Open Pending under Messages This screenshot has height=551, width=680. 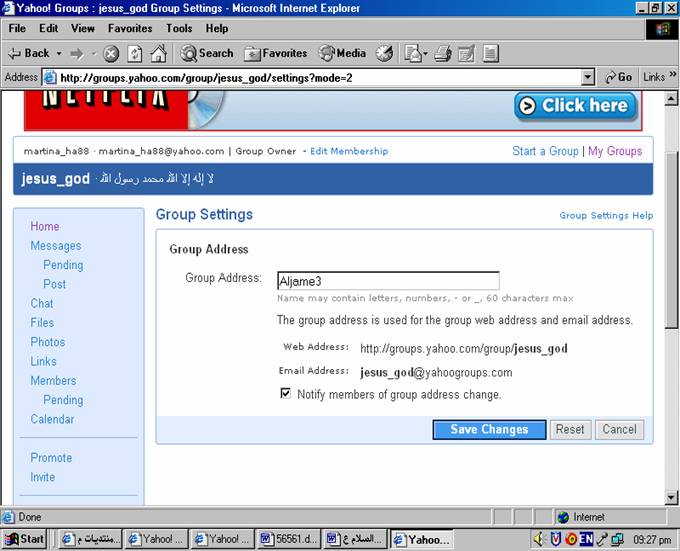[x=63, y=265]
